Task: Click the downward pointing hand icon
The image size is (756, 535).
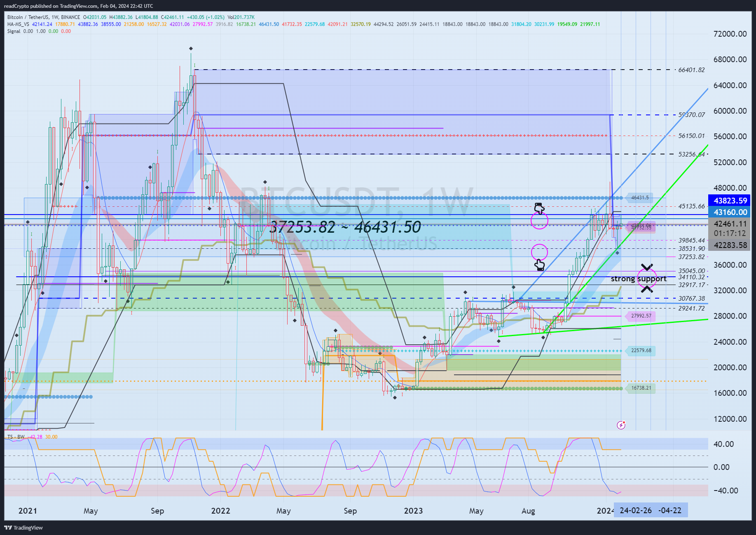Action: pyautogui.click(x=539, y=208)
